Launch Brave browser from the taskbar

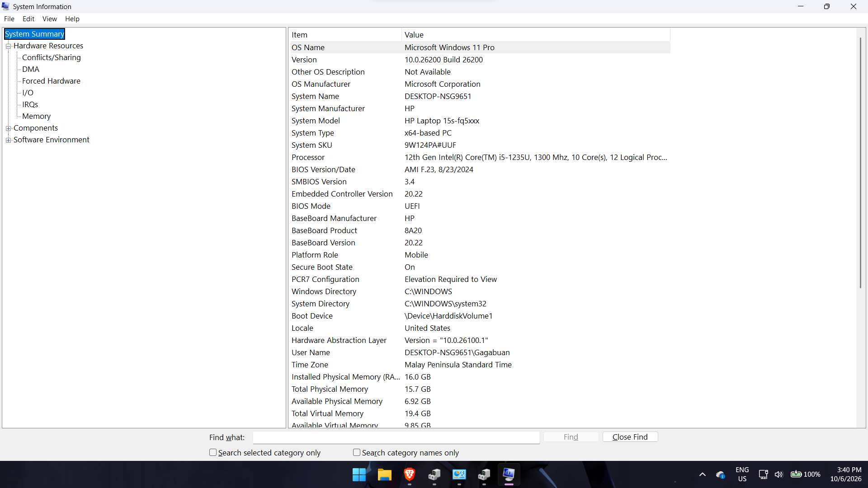[410, 474]
